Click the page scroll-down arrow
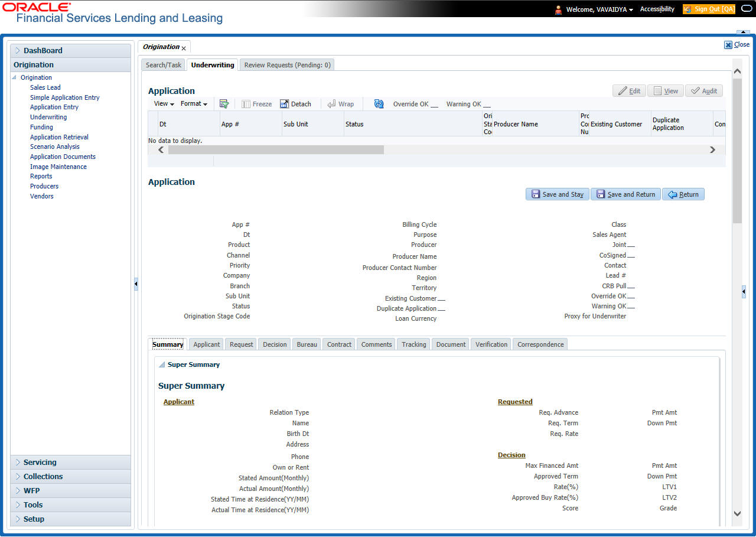 737,513
